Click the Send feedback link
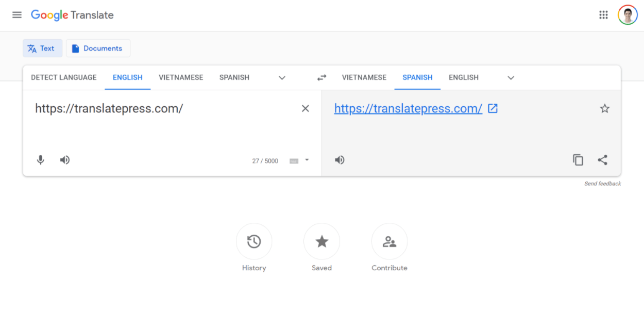The height and width of the screenshot is (310, 644). (x=602, y=183)
